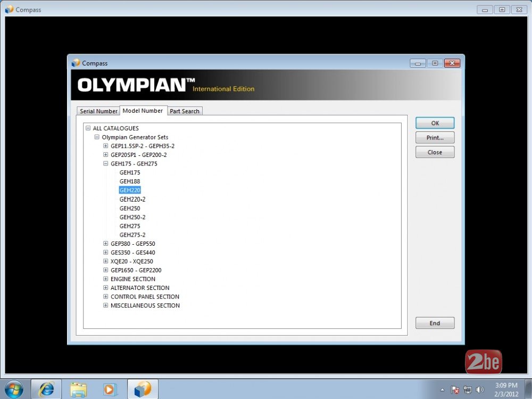Click the Close button in dialog
The width and height of the screenshot is (532, 399).
(435, 152)
